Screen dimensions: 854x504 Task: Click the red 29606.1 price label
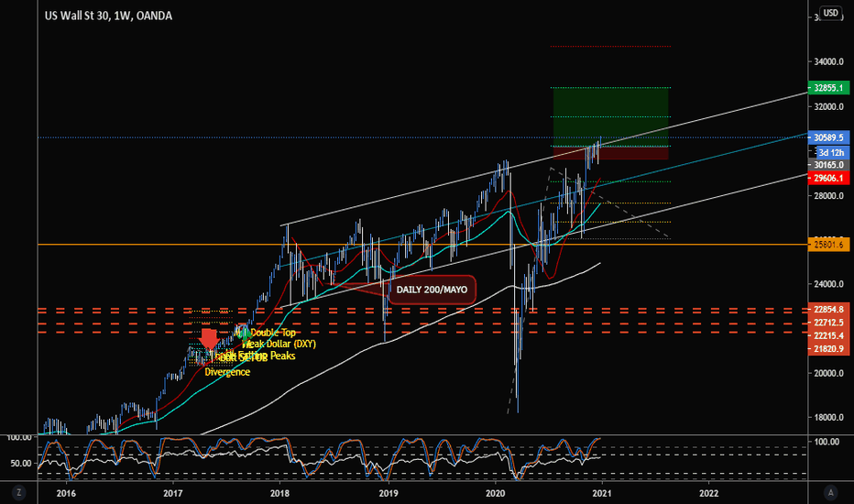tap(828, 178)
